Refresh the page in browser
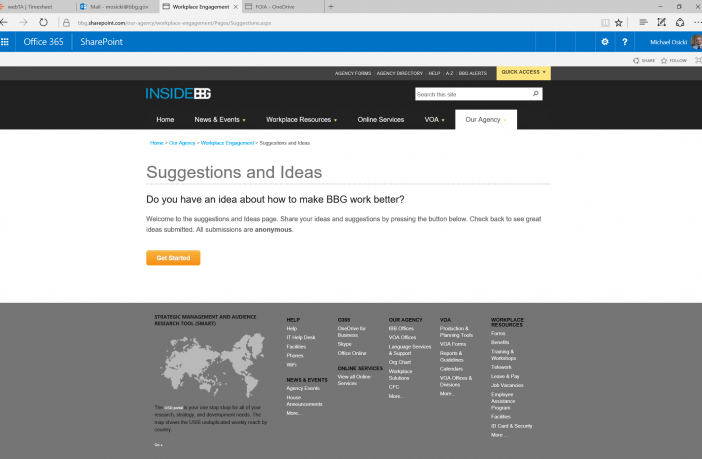This screenshot has width=702, height=459. pos(43,21)
